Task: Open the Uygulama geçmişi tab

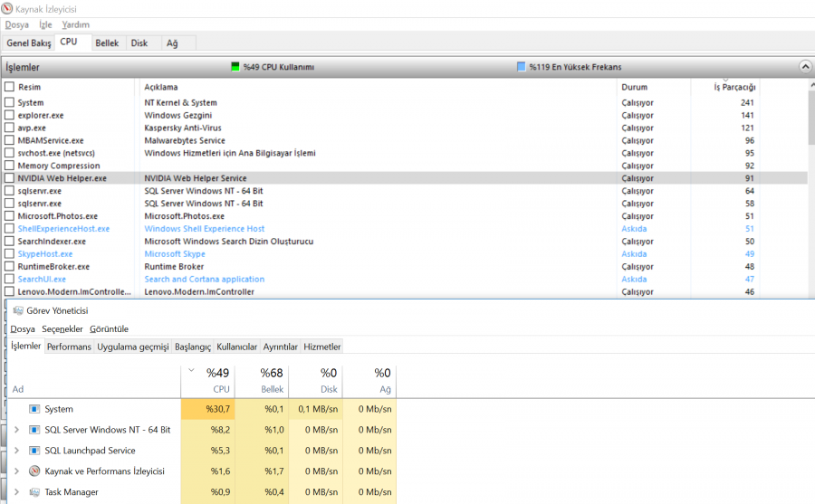Action: pyautogui.click(x=133, y=347)
